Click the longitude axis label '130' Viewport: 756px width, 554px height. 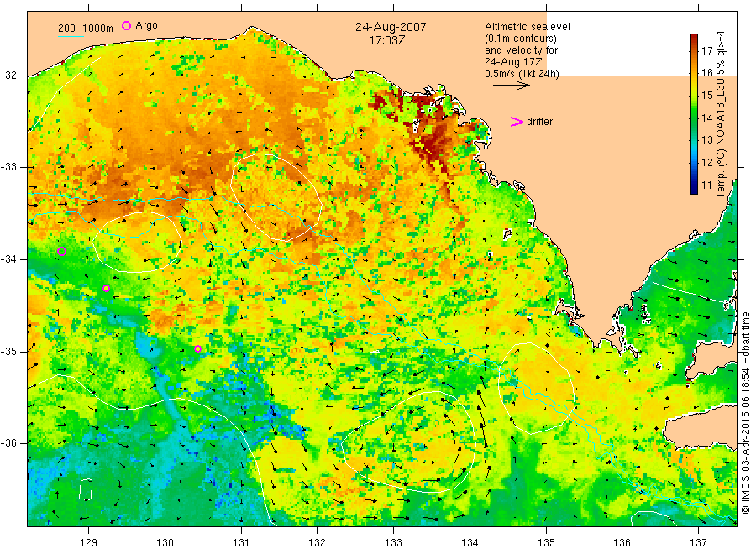tap(165, 543)
